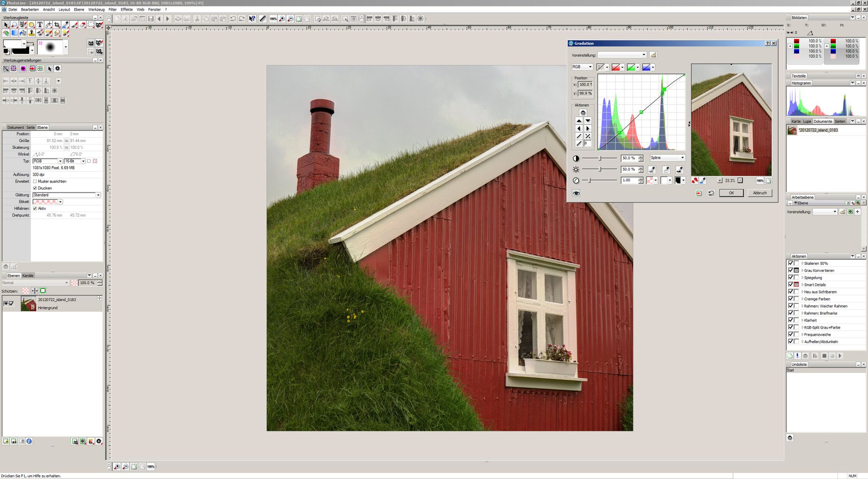Open the Datei menu
Viewport: 868px width, 479px height.
click(x=13, y=9)
